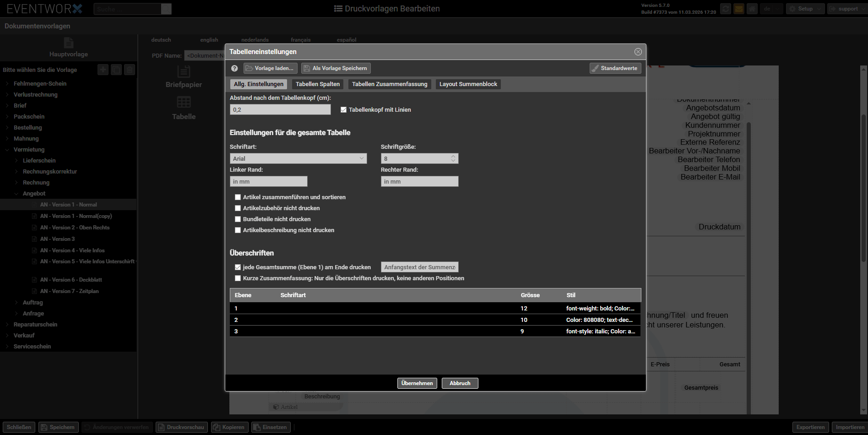Screen dimensions: 868x435
Task: Click the Linker Rand input field
Action: [268, 182]
